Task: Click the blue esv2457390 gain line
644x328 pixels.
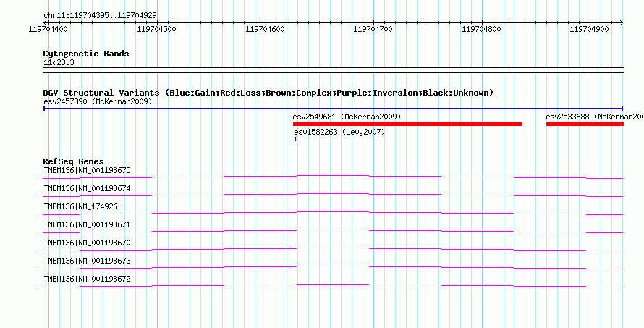Action: (x=333, y=109)
